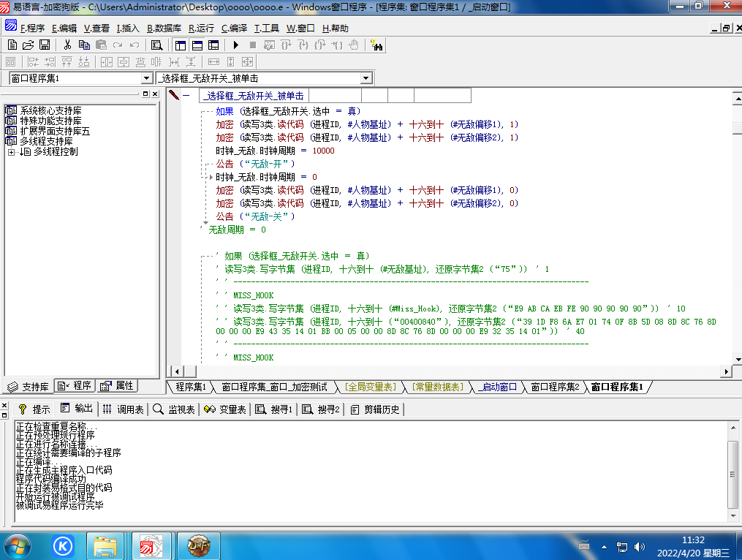Click the New file toolbar icon
The height and width of the screenshot is (560, 742).
(x=11, y=45)
